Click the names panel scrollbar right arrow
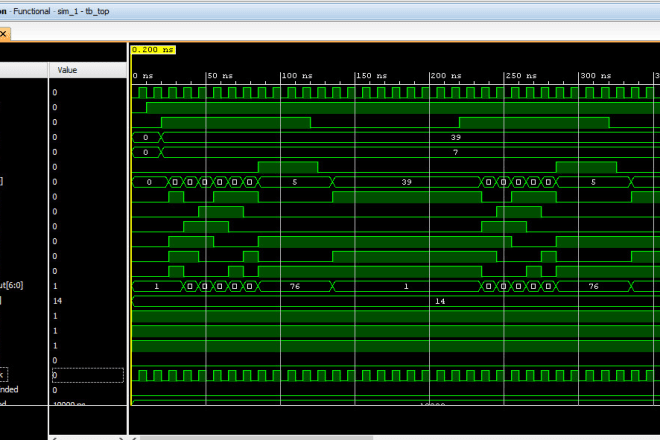 [121, 437]
